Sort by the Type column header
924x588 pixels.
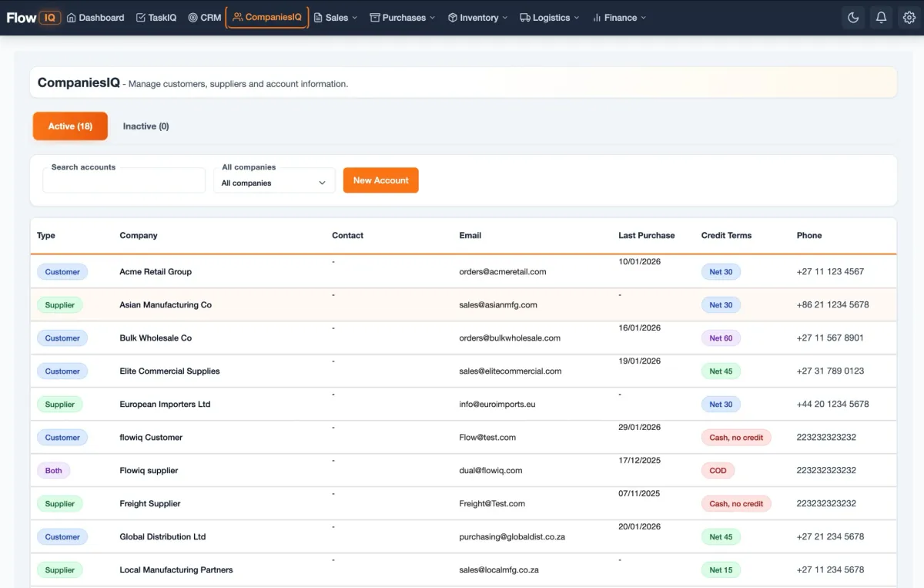[x=46, y=236]
